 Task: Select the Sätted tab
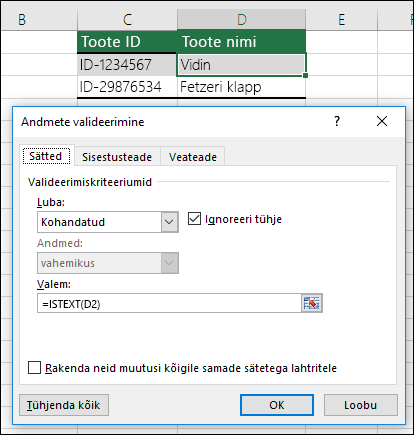coord(46,156)
